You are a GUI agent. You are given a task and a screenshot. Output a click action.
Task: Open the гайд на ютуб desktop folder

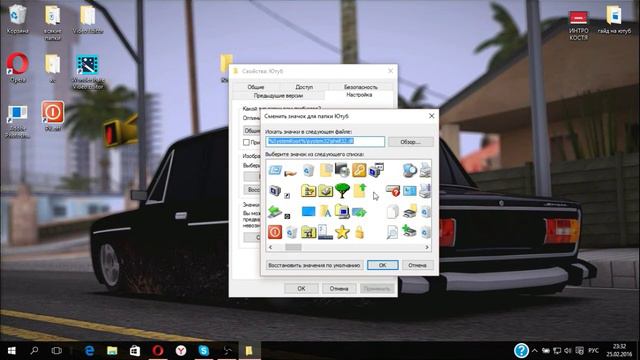point(614,20)
